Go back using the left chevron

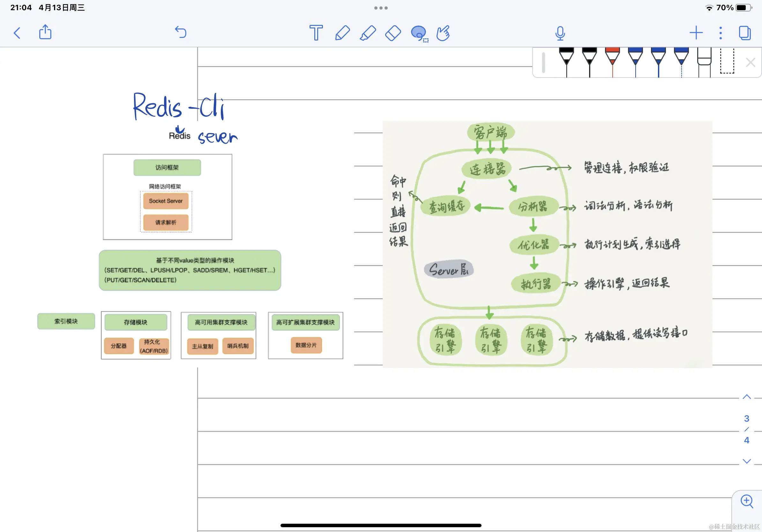(x=17, y=33)
